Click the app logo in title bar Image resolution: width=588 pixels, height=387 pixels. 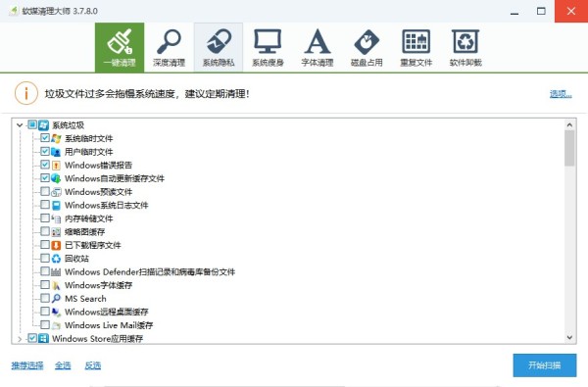tap(14, 11)
